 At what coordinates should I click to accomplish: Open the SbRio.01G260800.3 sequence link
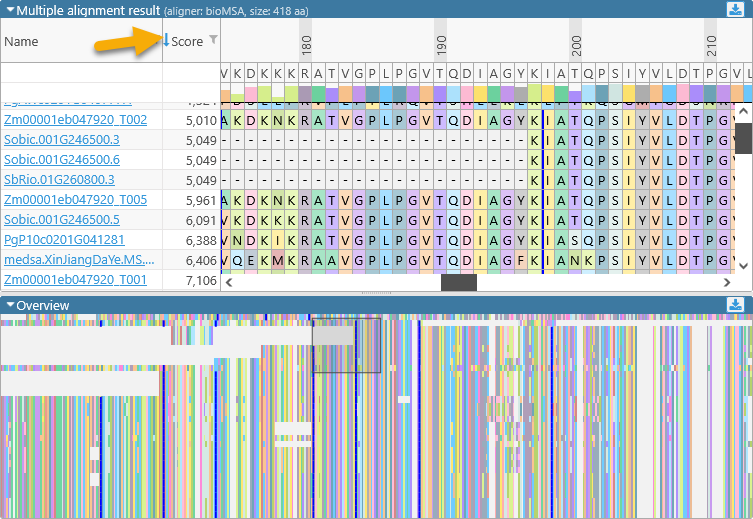click(x=59, y=180)
